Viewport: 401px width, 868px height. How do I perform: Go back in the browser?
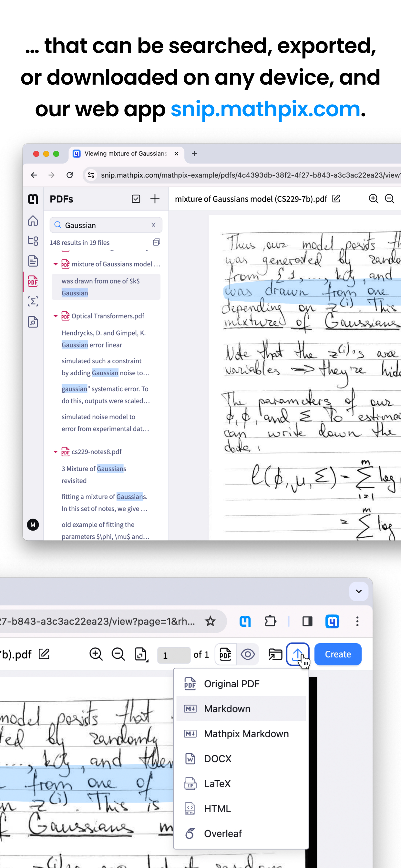(x=34, y=175)
